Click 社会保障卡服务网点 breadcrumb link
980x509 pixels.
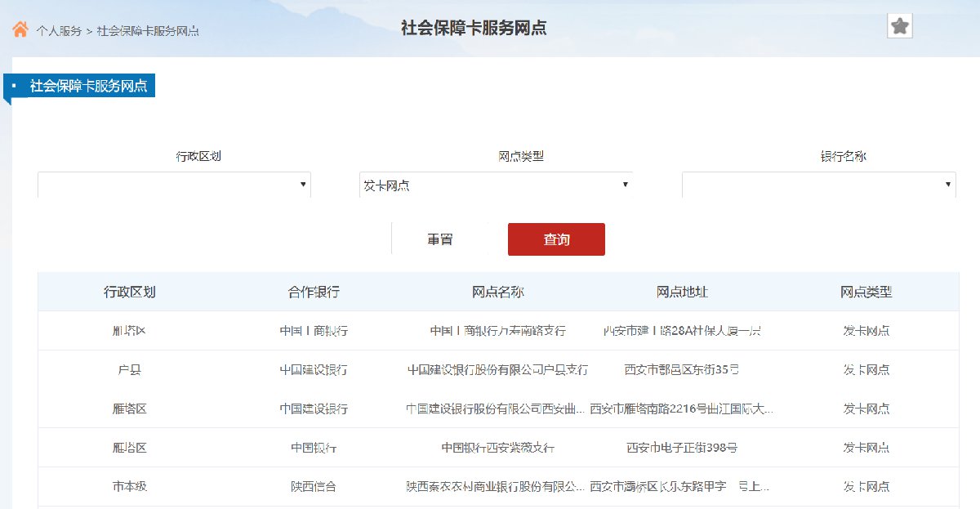(148, 31)
